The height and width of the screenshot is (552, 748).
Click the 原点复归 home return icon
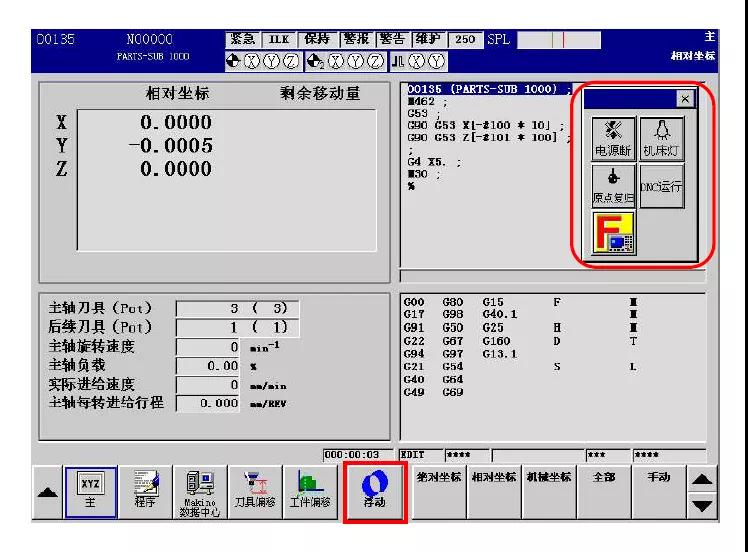(613, 186)
